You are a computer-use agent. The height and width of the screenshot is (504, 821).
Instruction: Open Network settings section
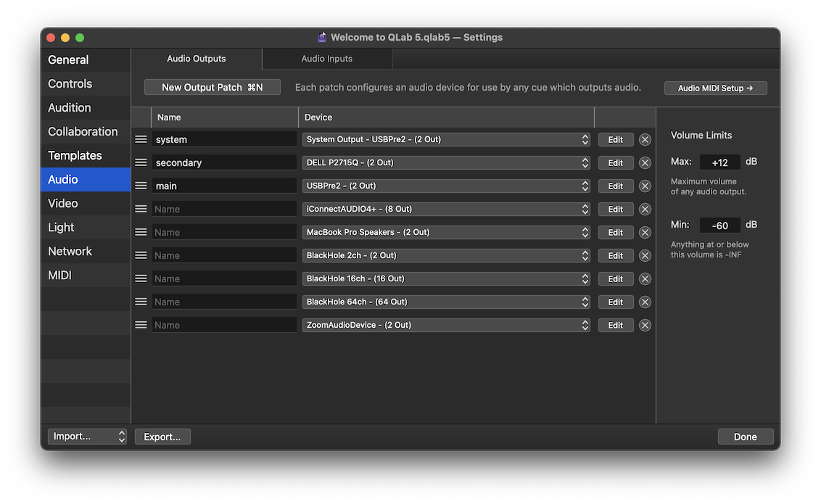[x=86, y=251]
